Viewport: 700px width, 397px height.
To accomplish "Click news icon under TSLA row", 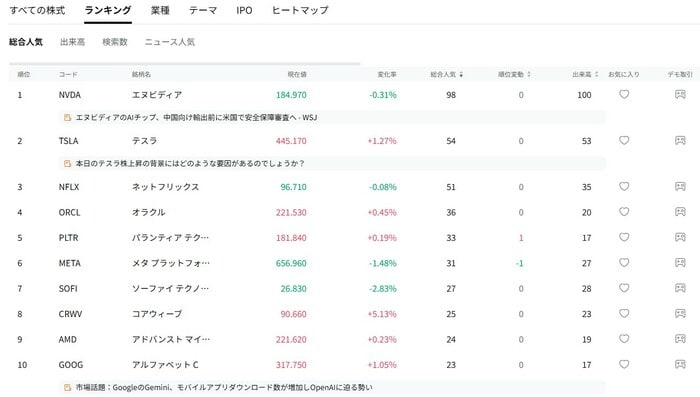I will (x=67, y=163).
